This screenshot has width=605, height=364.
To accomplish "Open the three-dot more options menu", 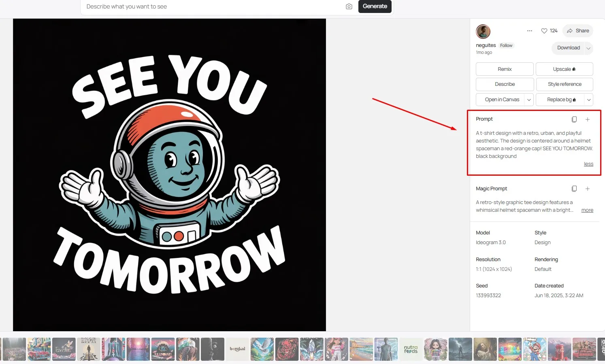I will click(x=529, y=31).
